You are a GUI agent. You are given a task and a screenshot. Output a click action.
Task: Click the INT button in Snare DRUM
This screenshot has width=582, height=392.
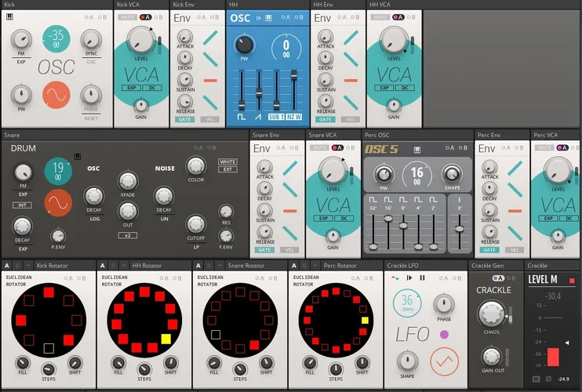tap(22, 205)
